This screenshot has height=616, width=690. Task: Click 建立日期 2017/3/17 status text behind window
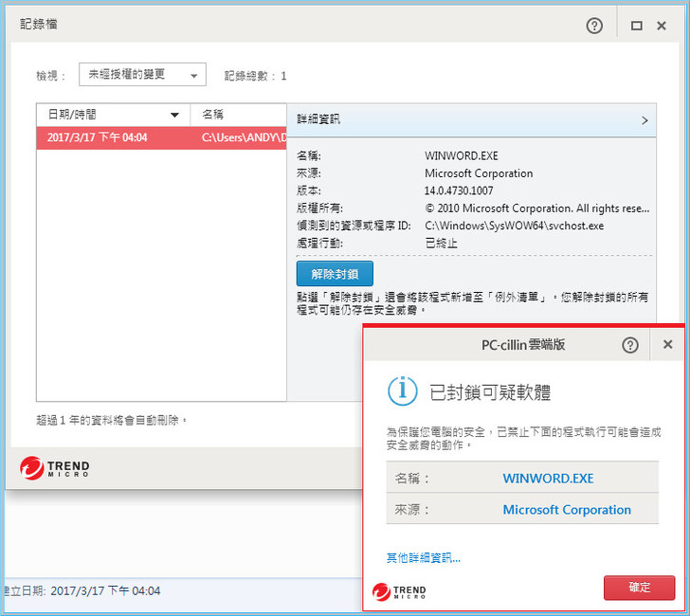[82, 591]
